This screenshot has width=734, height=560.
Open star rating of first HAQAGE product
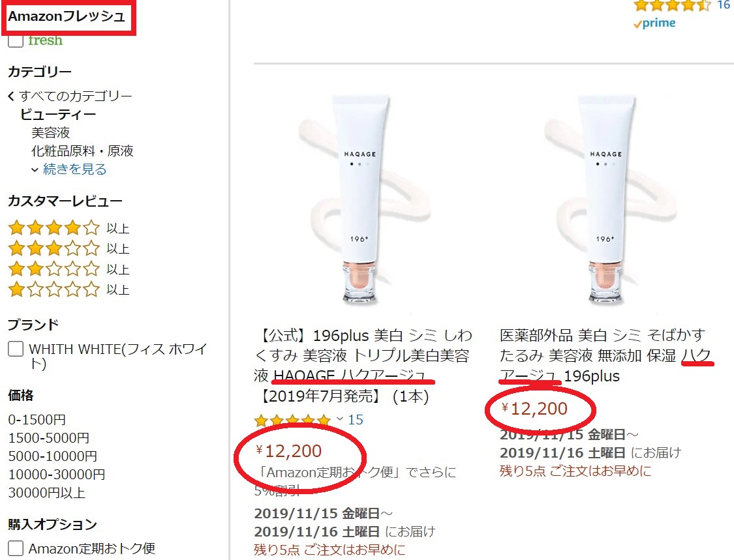coord(292,420)
